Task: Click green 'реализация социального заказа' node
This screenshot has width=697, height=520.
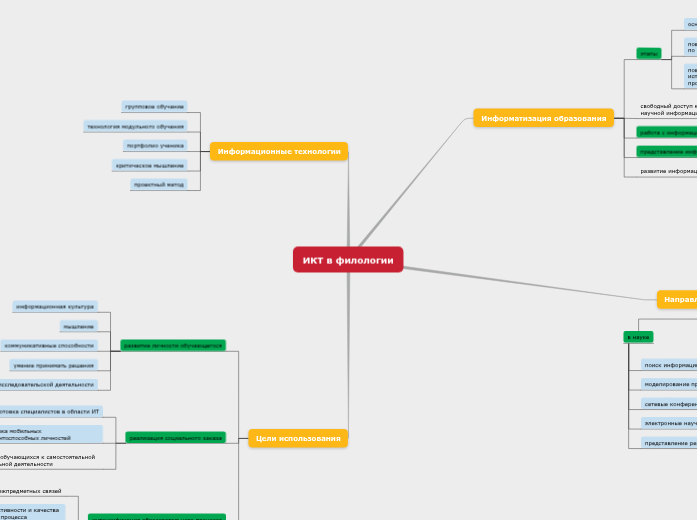Action: pyautogui.click(x=175, y=438)
